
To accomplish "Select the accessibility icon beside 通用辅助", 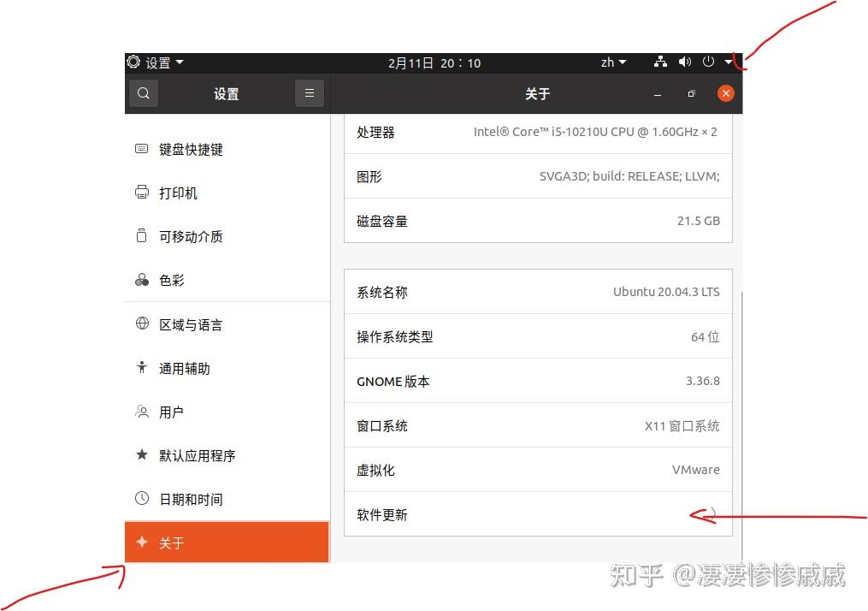I will [141, 366].
